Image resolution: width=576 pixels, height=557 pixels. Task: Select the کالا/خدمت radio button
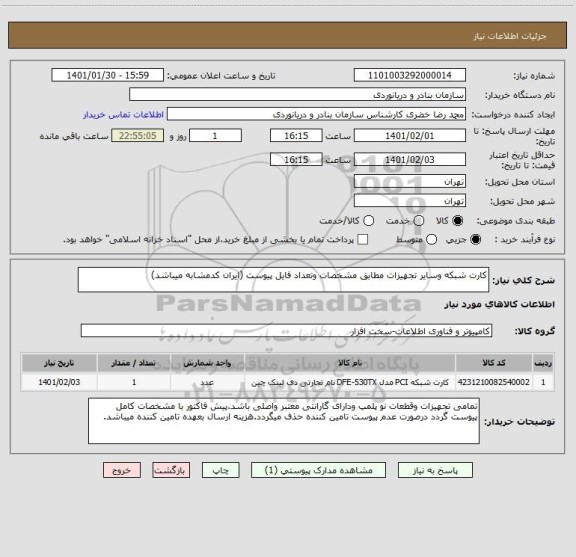pos(368,221)
